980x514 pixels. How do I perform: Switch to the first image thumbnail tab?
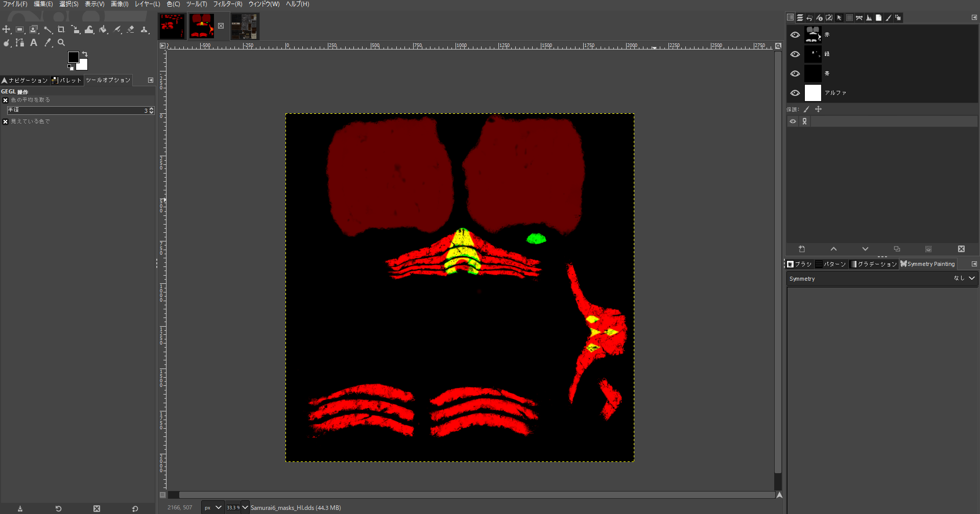[172, 26]
